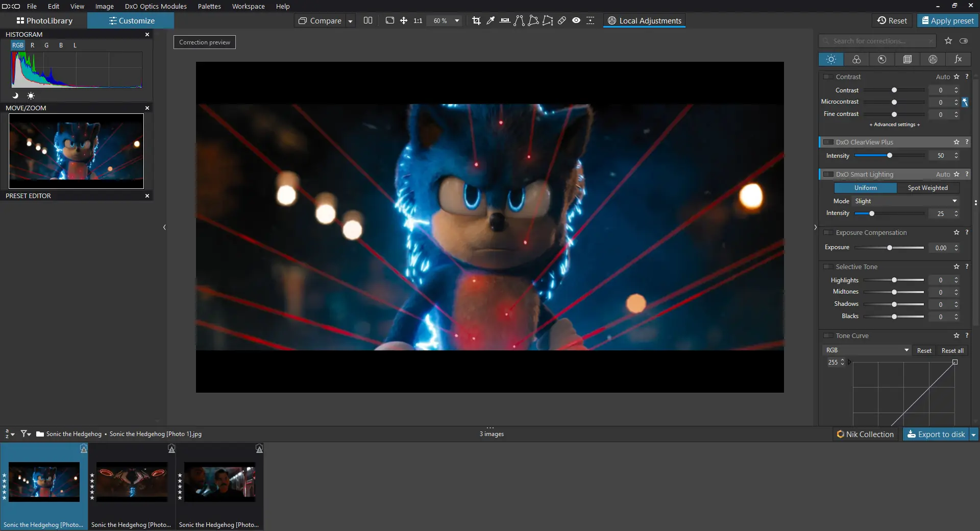Click the Apply preset button
This screenshot has height=531, width=980.
point(947,20)
